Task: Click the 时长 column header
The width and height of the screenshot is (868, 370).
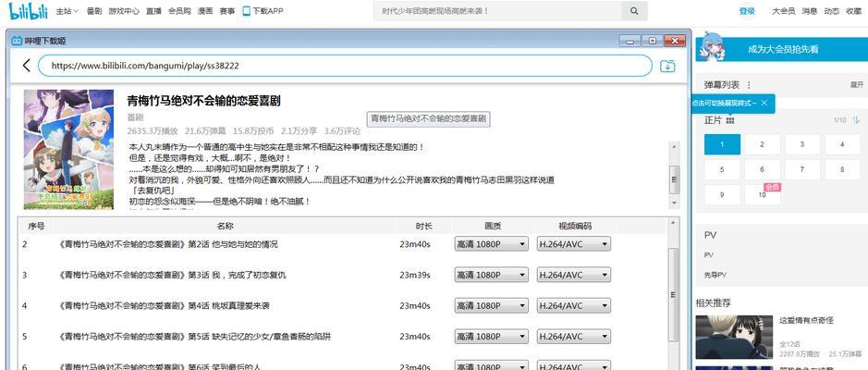Action: (x=424, y=226)
